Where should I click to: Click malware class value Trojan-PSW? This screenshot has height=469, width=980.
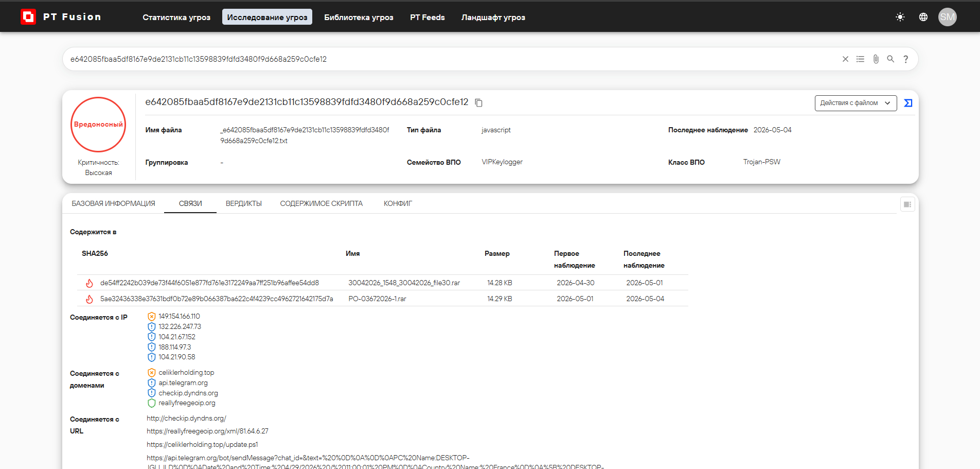pyautogui.click(x=762, y=162)
